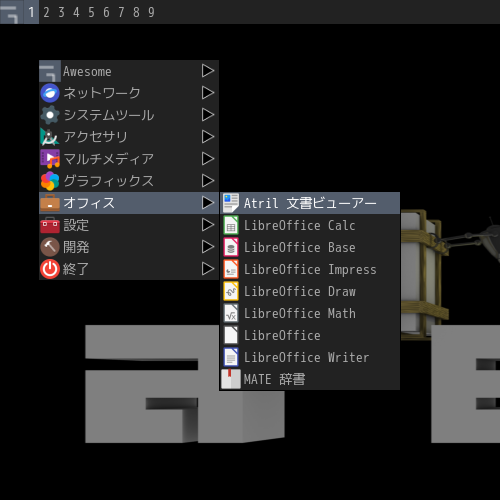Click the LibreOffice Impress presentation icon
This screenshot has width=500, height=500.
tap(231, 269)
